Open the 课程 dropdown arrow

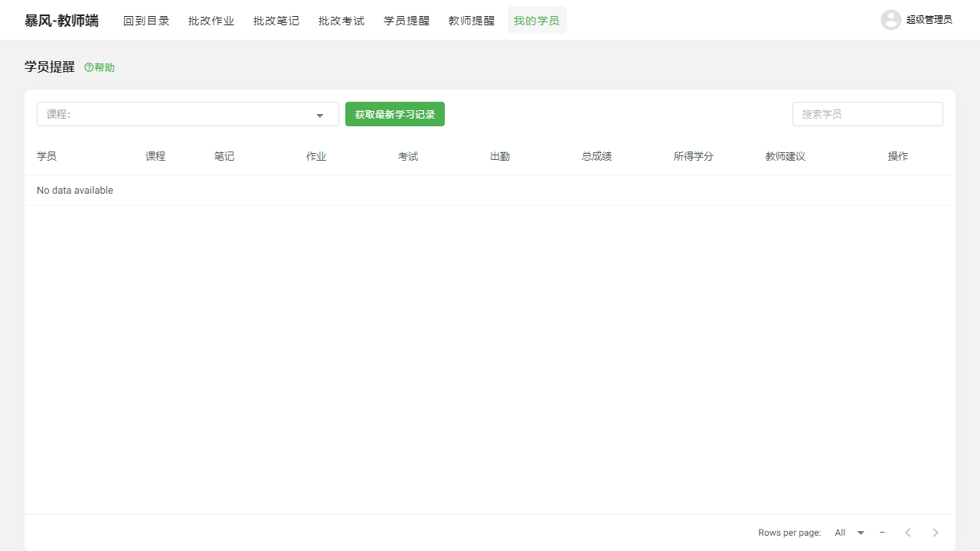pyautogui.click(x=320, y=114)
